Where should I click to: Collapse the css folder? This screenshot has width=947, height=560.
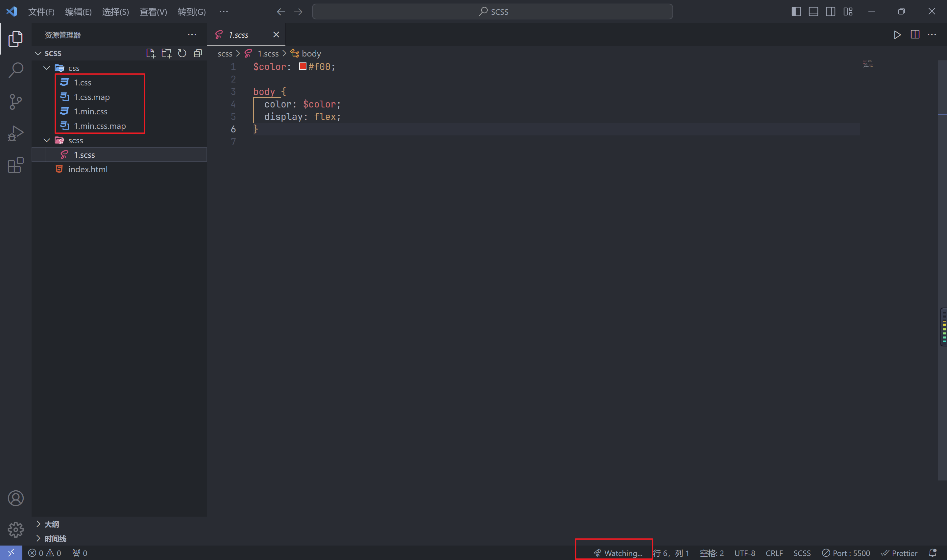[47, 68]
